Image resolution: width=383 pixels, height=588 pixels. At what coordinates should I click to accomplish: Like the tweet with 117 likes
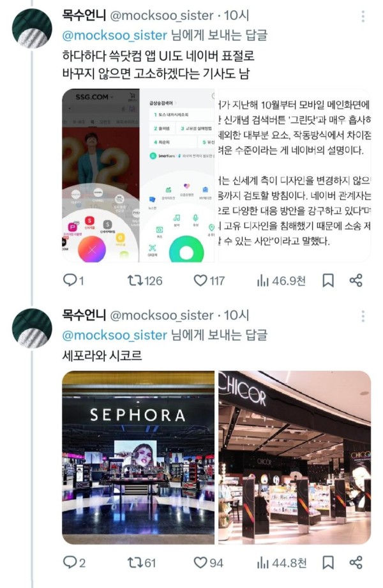click(209, 280)
